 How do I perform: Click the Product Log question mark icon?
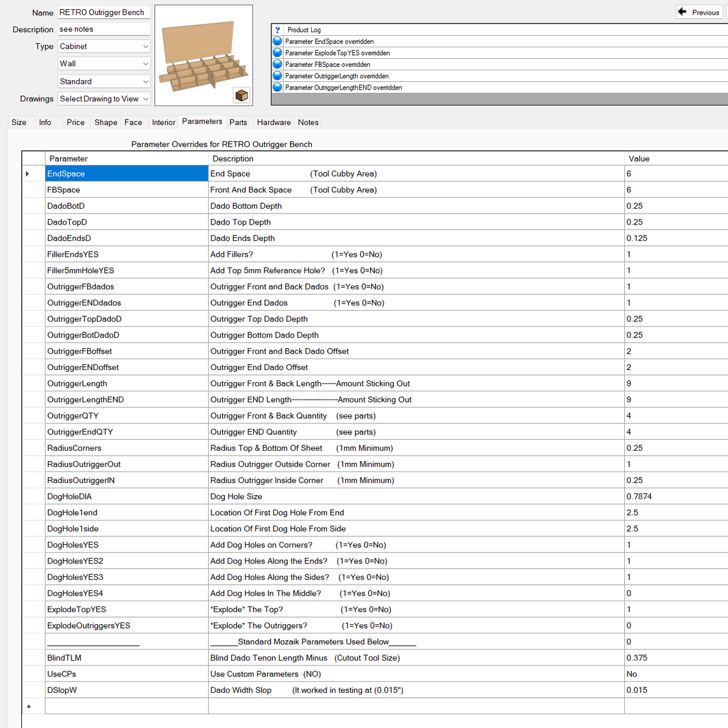tap(277, 30)
